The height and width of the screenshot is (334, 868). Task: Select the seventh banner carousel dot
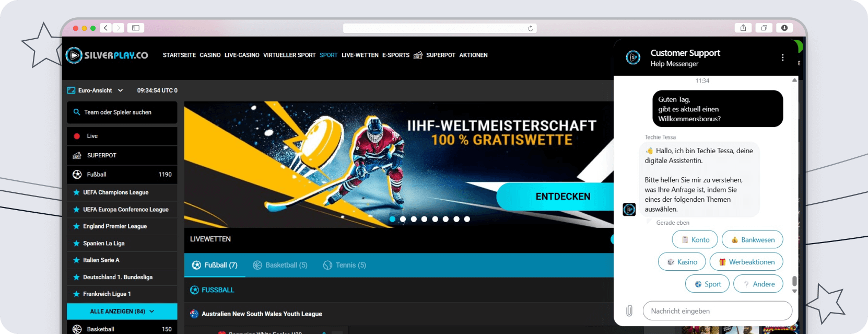(456, 219)
